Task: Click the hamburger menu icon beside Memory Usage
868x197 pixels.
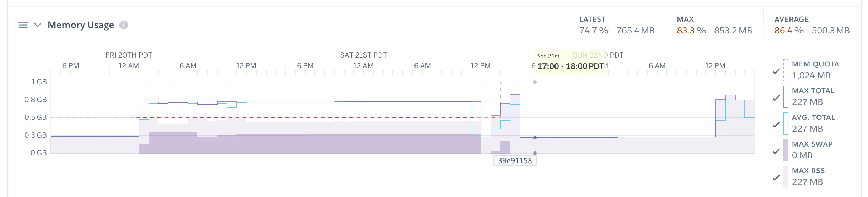Action: point(23,25)
